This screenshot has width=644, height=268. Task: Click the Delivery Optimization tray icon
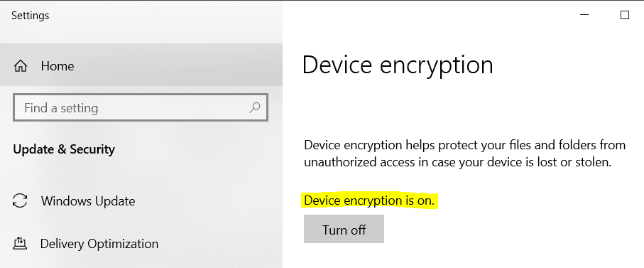[x=20, y=244]
